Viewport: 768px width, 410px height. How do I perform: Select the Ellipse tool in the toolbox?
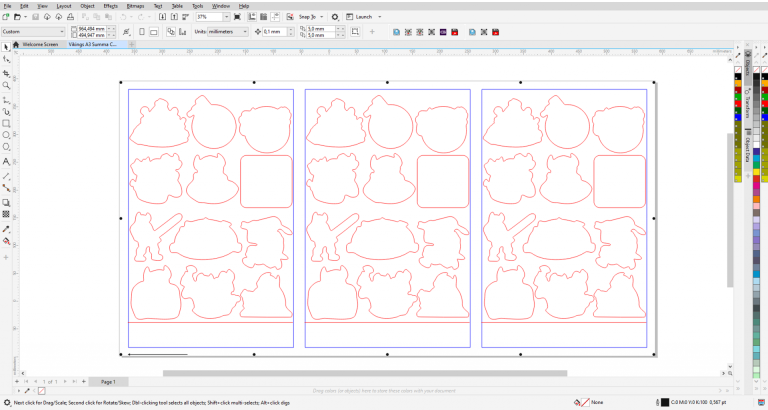pyautogui.click(x=7, y=135)
